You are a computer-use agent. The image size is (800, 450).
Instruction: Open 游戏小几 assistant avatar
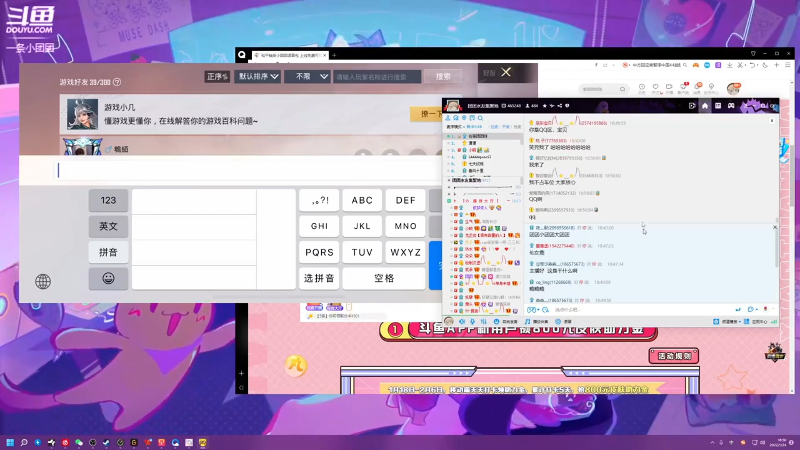(82, 113)
